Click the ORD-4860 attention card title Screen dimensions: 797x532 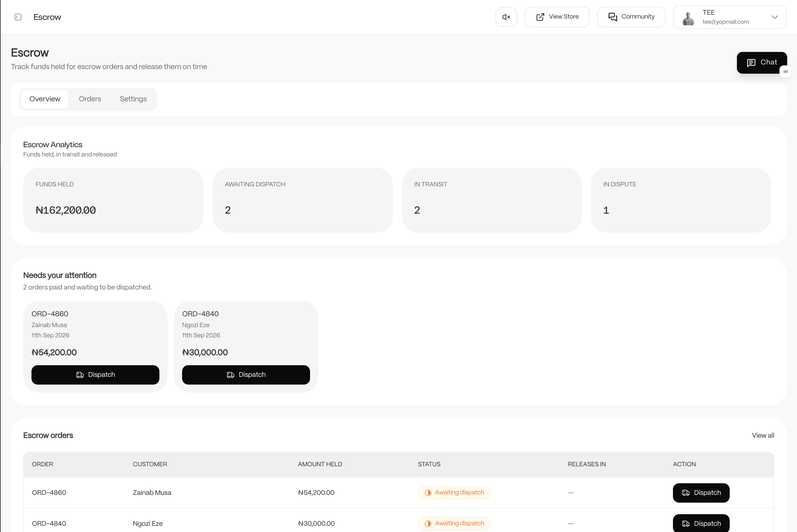click(x=50, y=314)
